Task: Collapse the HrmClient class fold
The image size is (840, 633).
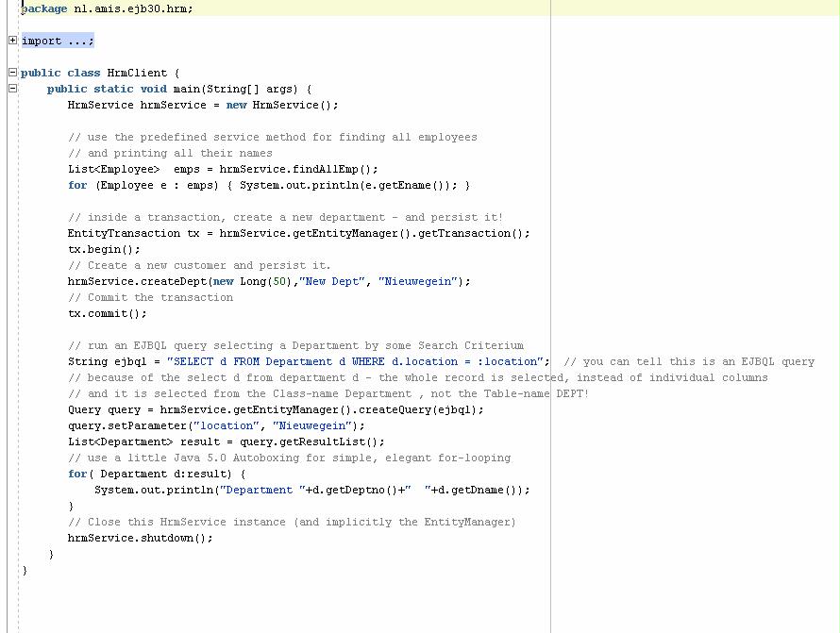Action: tap(12, 73)
